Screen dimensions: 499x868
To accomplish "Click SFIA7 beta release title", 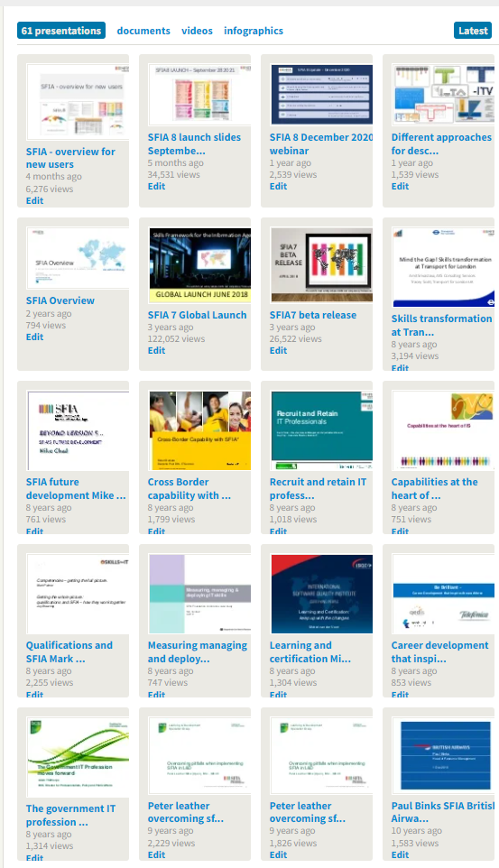I will (x=313, y=315).
